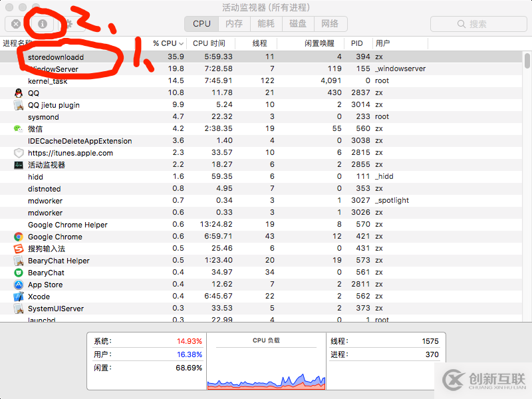532x399 pixels.
Task: Click the storedownloadd 35.9 CPU value
Action: pos(176,57)
